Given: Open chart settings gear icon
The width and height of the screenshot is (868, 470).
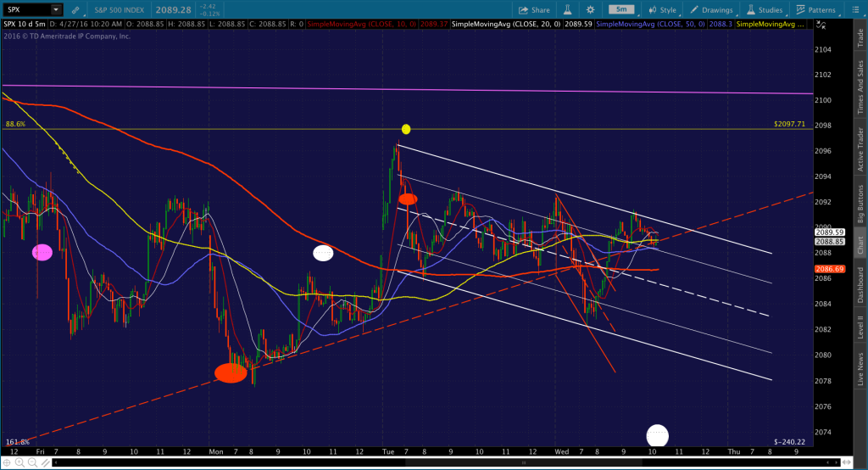Looking at the screenshot, I should (x=591, y=10).
